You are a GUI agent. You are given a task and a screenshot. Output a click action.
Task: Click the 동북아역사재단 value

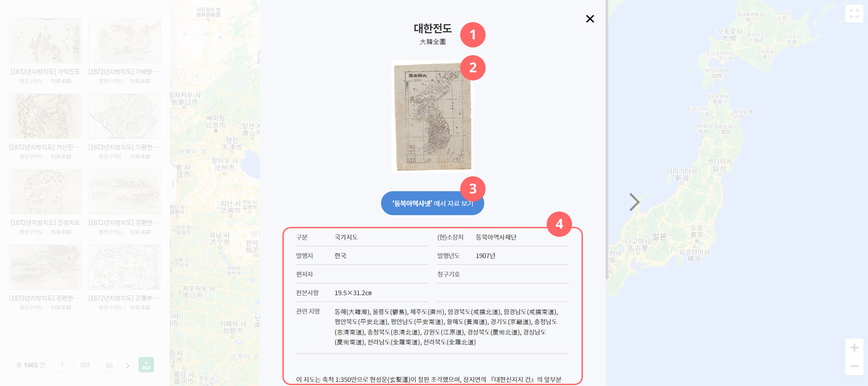click(x=496, y=237)
